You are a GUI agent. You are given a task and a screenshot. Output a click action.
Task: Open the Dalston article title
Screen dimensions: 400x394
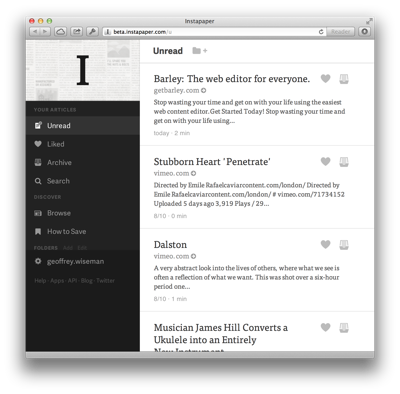coord(170,245)
